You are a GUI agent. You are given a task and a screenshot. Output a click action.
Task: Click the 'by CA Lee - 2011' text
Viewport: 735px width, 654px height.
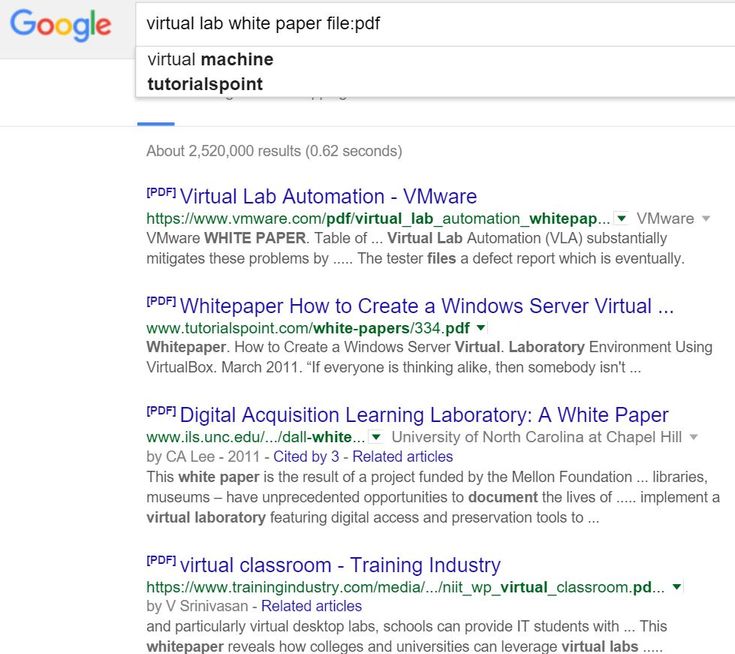203,457
